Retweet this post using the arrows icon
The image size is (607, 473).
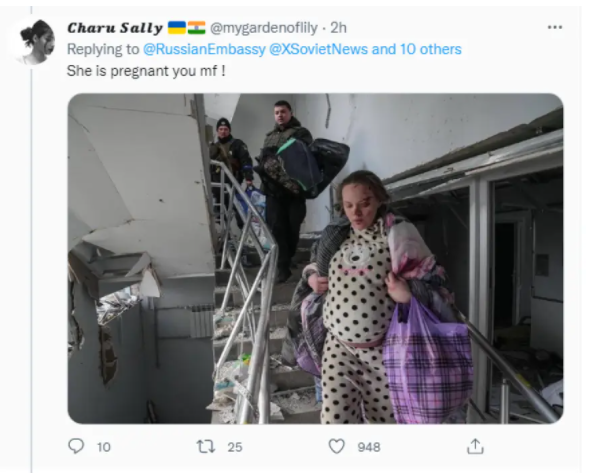click(206, 447)
